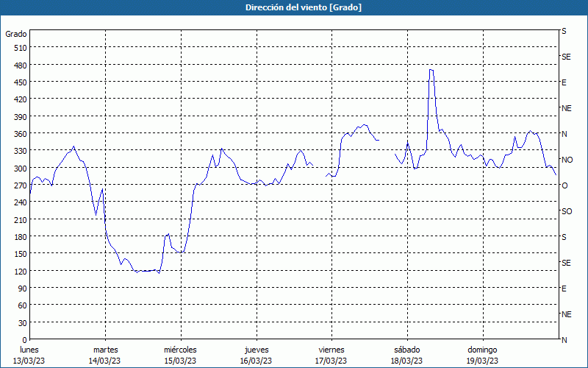The height and width of the screenshot is (368, 588).
Task: Select the 330 degree axis label
Action: click(21, 151)
